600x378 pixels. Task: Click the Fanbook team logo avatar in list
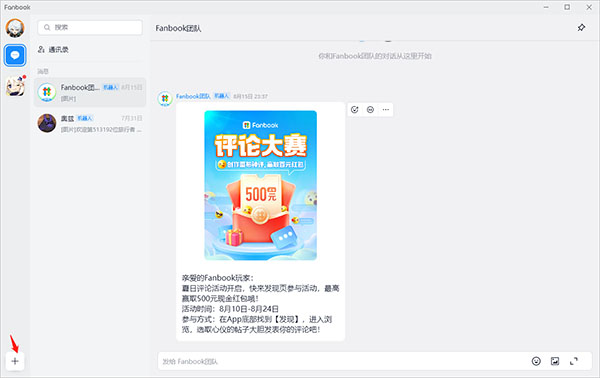pyautogui.click(x=47, y=92)
